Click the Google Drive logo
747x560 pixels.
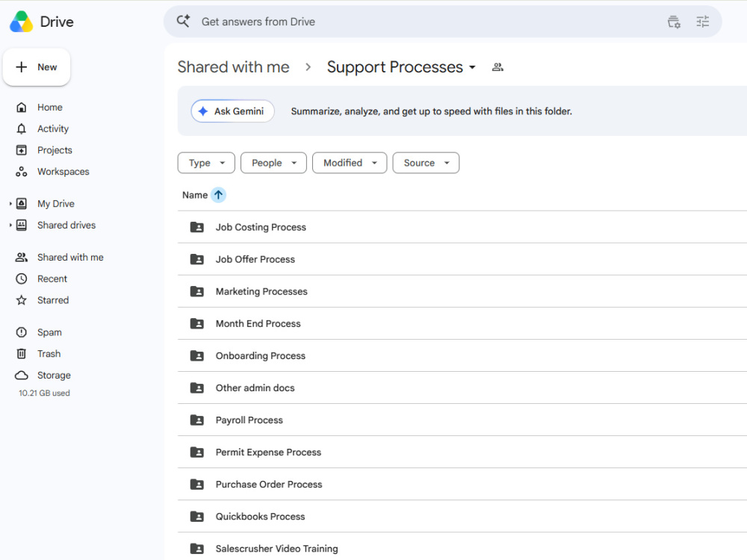click(22, 22)
